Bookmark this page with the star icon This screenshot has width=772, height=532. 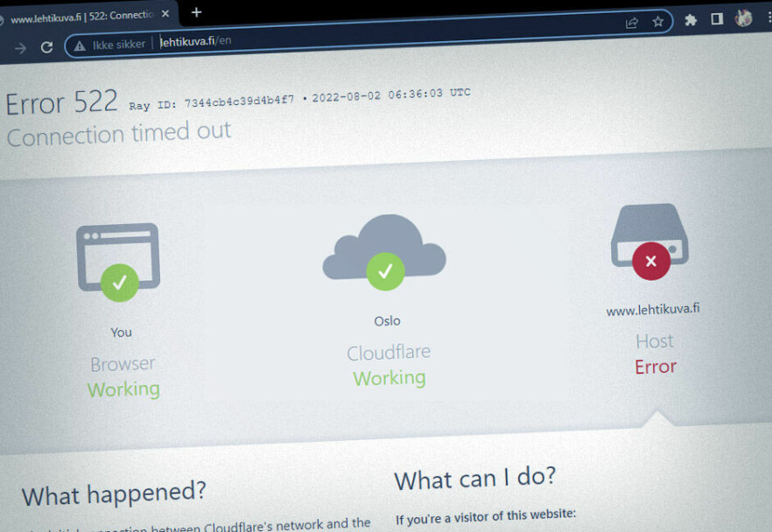[x=658, y=21]
